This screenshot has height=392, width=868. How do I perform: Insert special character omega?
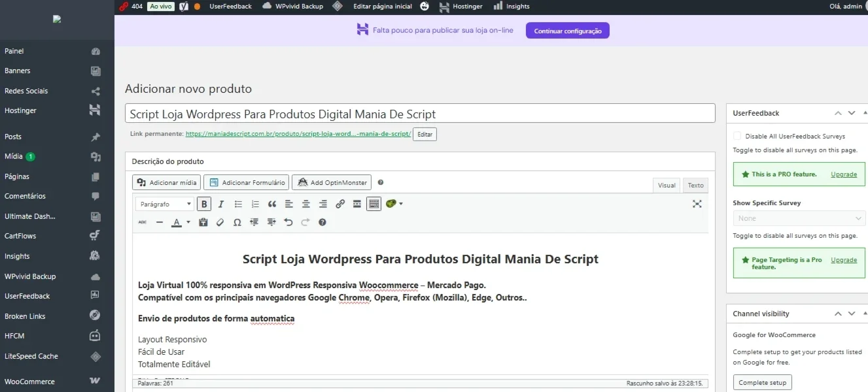(x=237, y=222)
